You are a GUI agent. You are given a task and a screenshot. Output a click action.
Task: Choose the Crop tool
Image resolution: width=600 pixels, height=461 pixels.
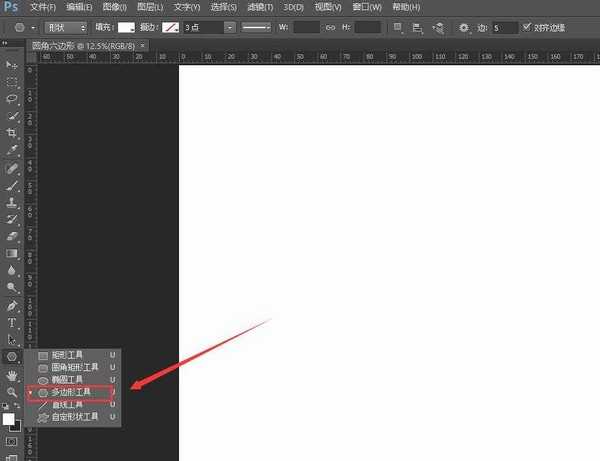(x=12, y=133)
